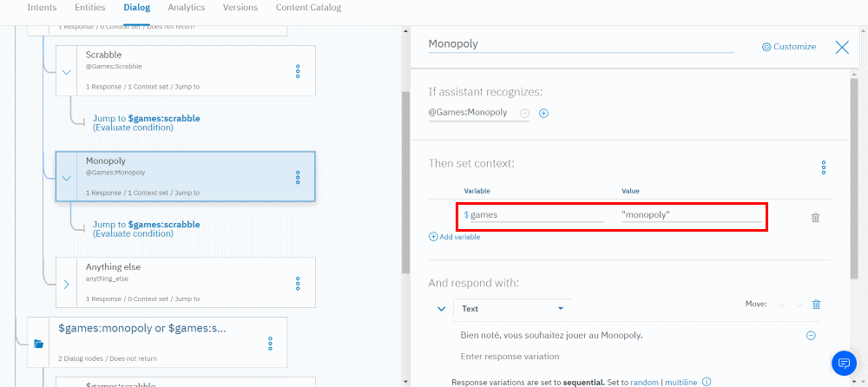Viewport: 868px width, 387px height.
Task: Open context section options menu
Action: [824, 167]
